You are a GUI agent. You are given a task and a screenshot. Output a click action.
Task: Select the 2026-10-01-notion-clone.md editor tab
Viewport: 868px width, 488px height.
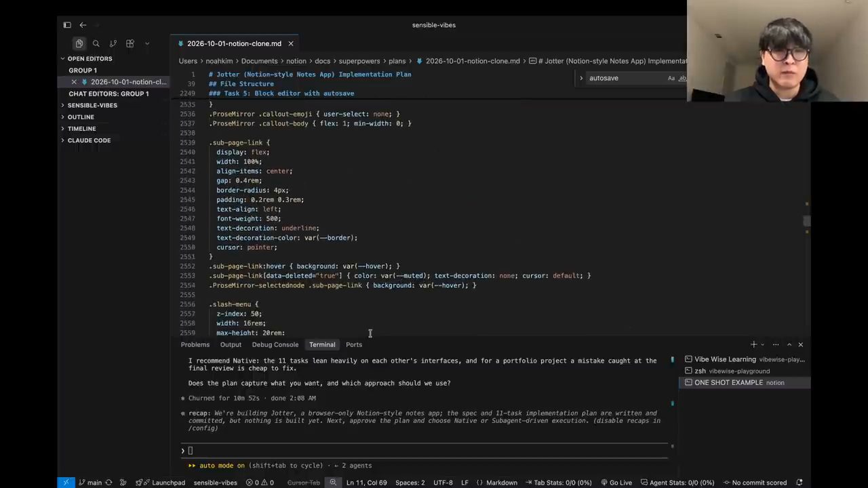[234, 43]
